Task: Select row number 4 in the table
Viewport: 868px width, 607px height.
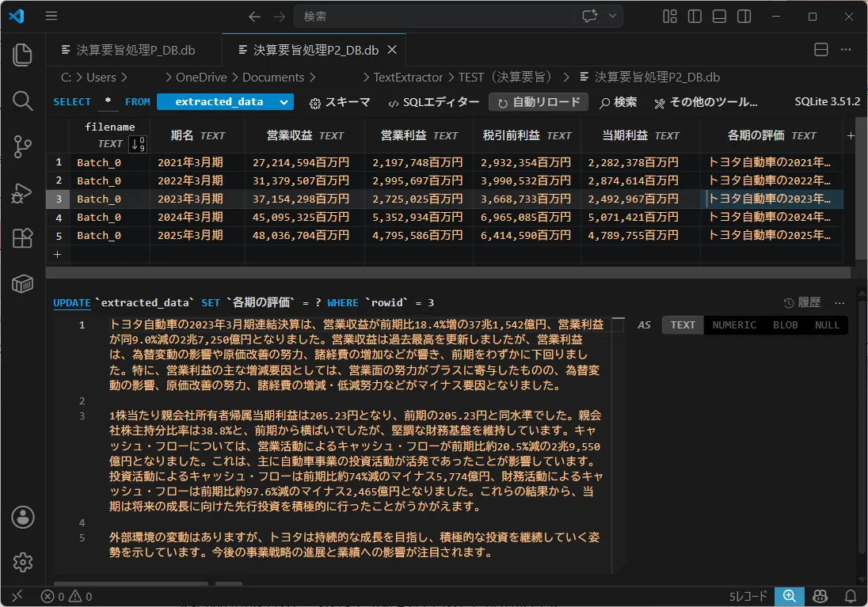Action: [x=58, y=218]
